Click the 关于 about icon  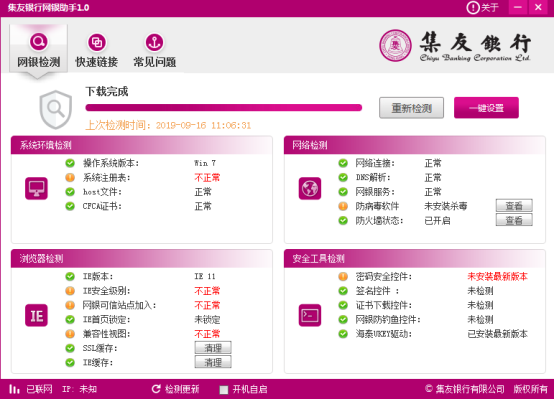click(x=473, y=7)
